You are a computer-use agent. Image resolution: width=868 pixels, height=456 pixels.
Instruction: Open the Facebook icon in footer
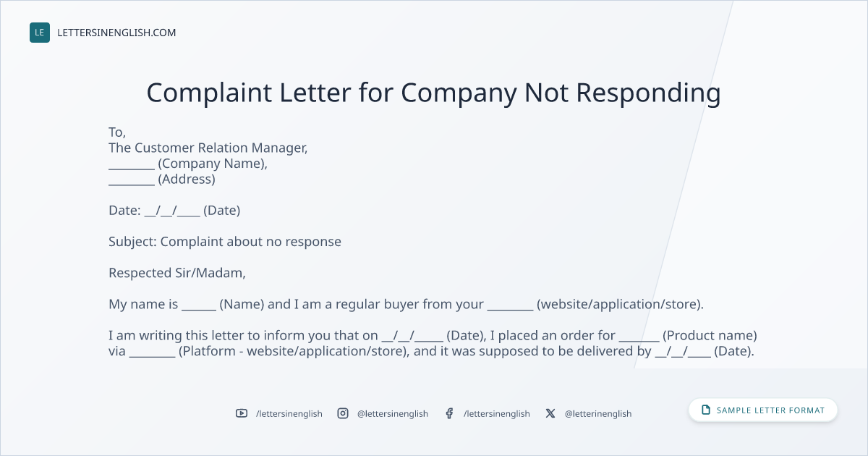449,413
